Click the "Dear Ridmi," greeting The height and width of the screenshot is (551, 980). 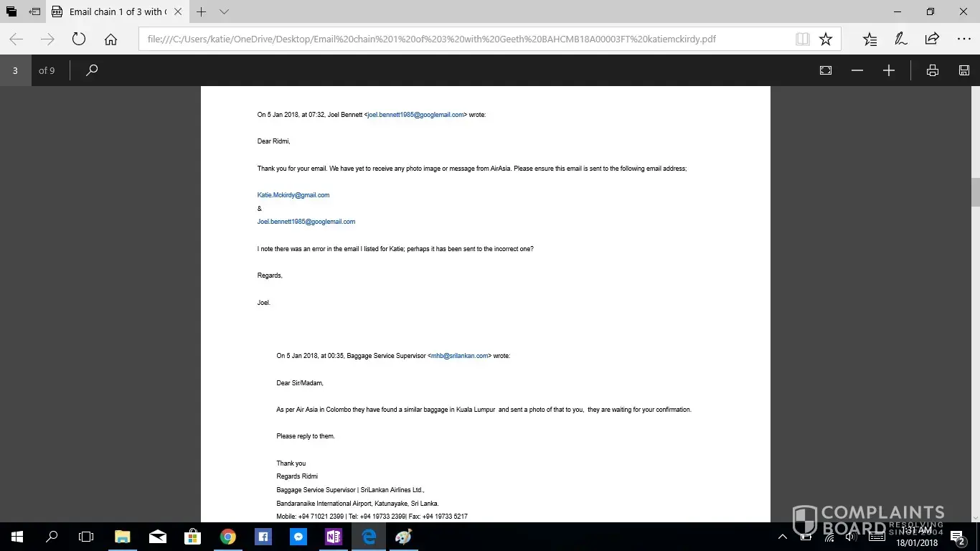coord(274,141)
